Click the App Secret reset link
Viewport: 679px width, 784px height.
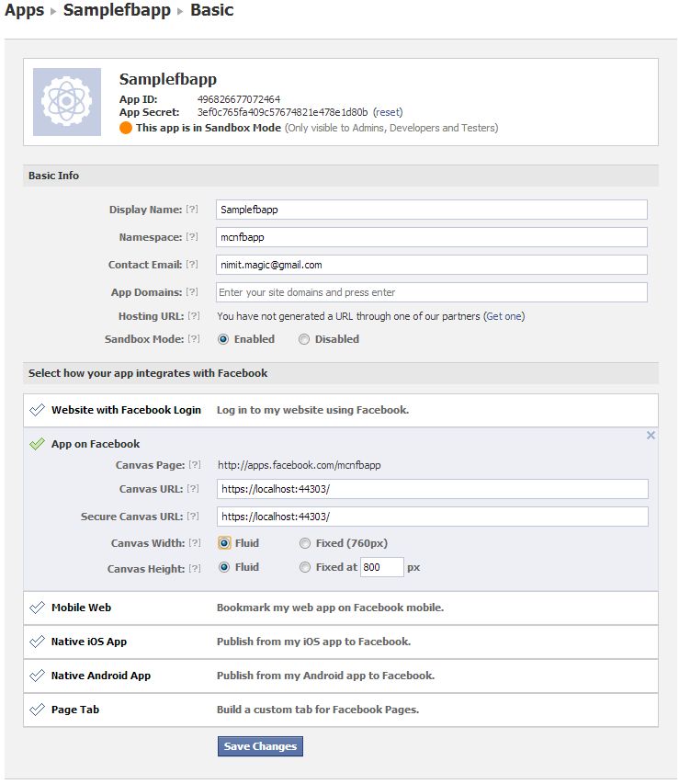388,112
